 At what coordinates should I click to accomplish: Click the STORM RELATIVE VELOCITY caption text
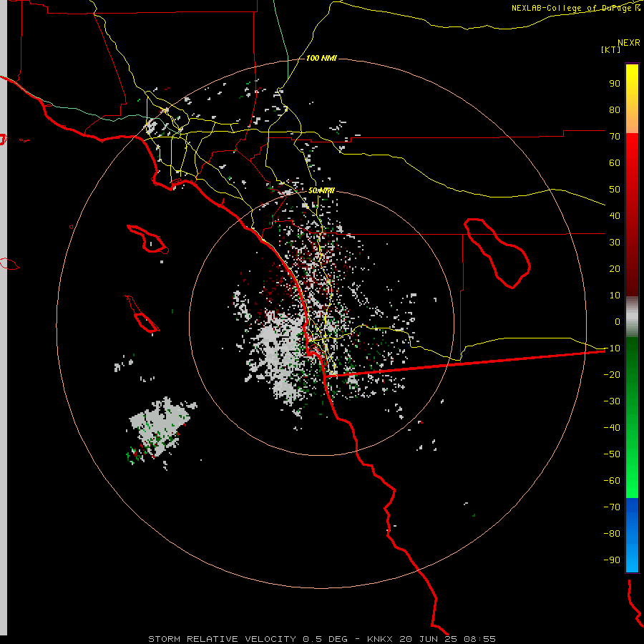pyautogui.click(x=222, y=639)
